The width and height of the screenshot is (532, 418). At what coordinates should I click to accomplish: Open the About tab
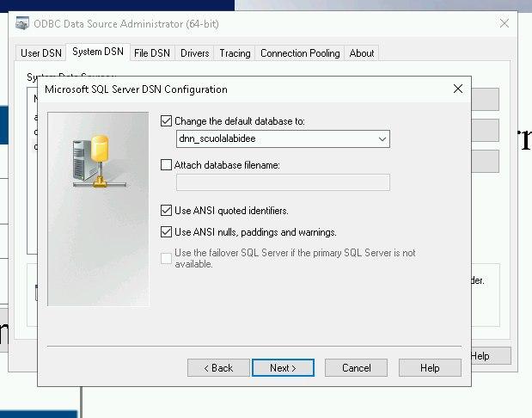(x=362, y=53)
